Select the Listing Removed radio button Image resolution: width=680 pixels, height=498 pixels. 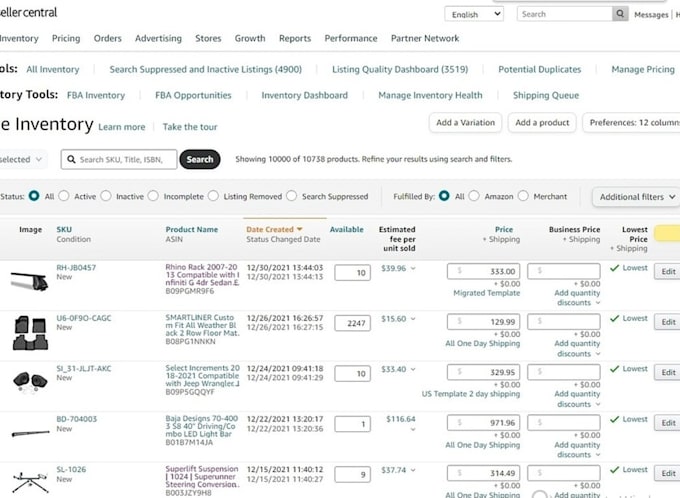pyautogui.click(x=213, y=196)
